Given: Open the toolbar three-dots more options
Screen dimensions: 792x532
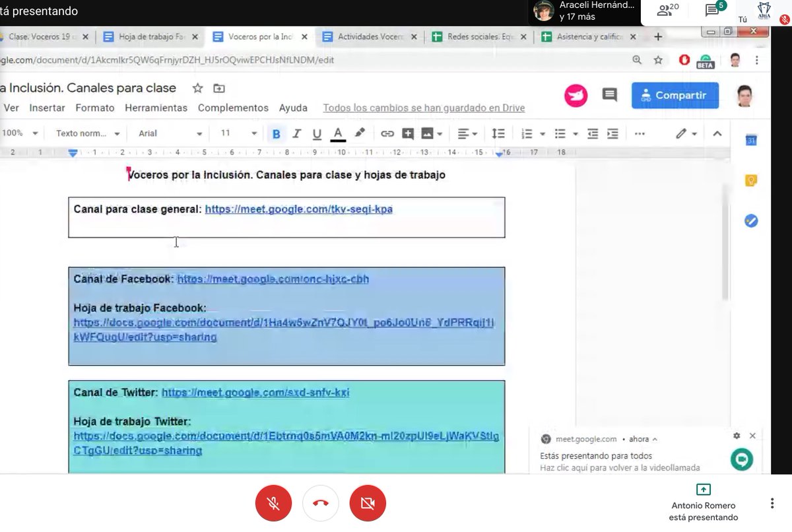Looking at the screenshot, I should 640,133.
